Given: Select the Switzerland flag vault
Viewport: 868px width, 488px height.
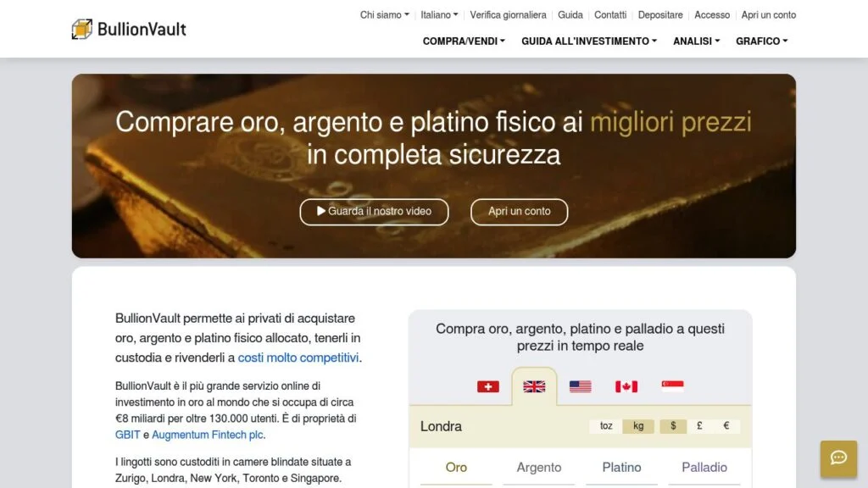Looking at the screenshot, I should 487,386.
